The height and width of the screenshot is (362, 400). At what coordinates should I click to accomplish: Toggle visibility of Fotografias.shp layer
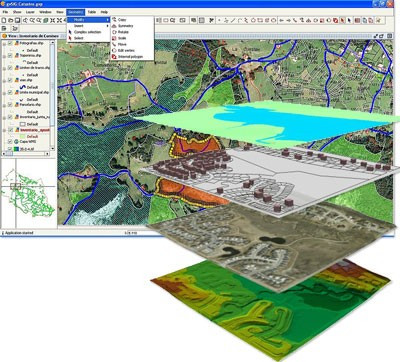coord(10,43)
